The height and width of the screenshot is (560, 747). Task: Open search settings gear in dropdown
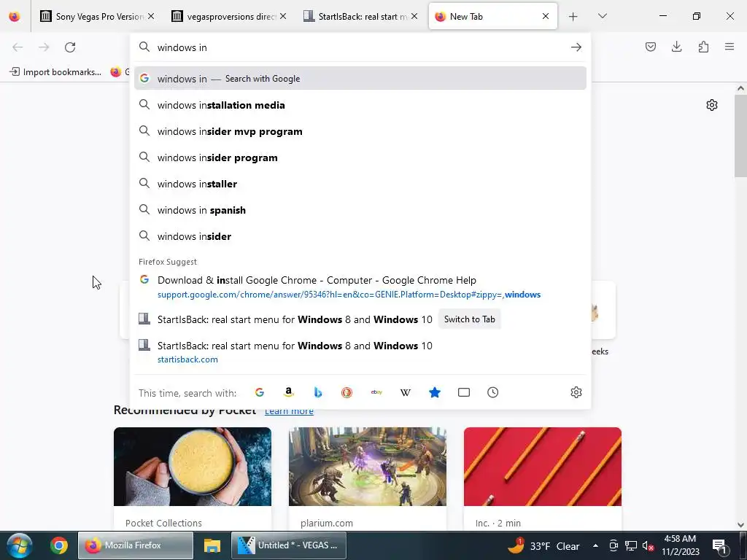576,392
